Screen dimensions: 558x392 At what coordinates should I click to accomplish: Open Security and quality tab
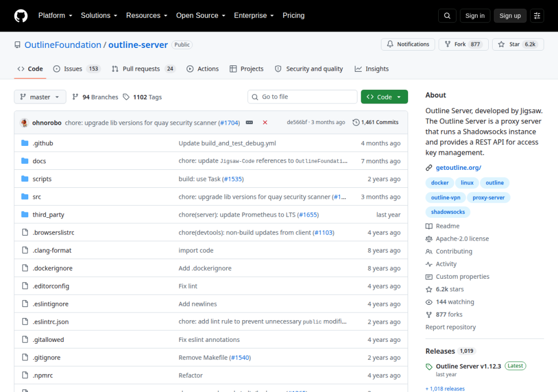[x=309, y=69]
